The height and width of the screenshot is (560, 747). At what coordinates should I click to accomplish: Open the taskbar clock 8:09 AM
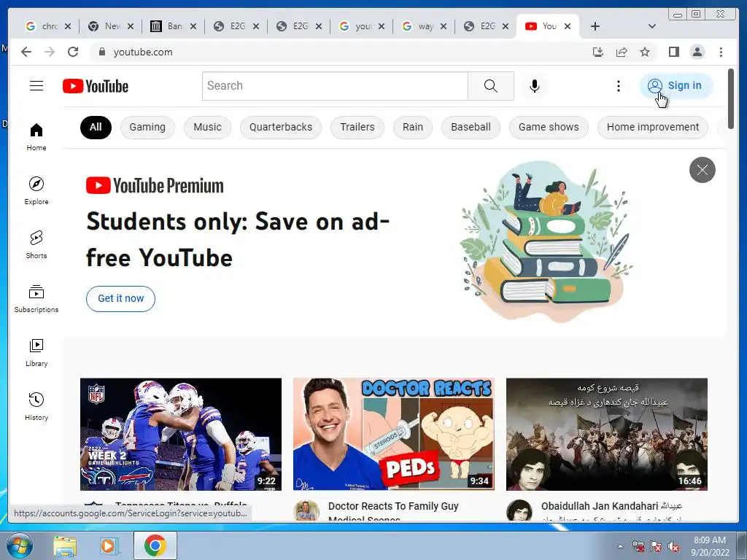710,545
